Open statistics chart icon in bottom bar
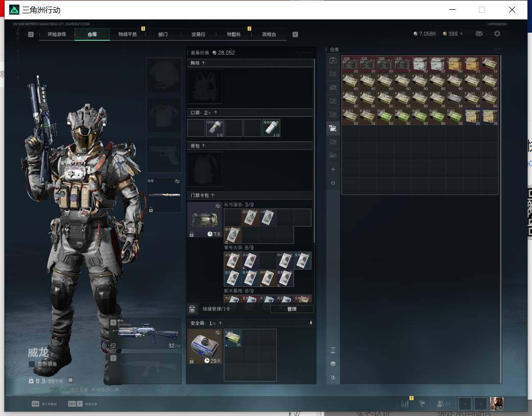532x416 pixels. (x=405, y=404)
